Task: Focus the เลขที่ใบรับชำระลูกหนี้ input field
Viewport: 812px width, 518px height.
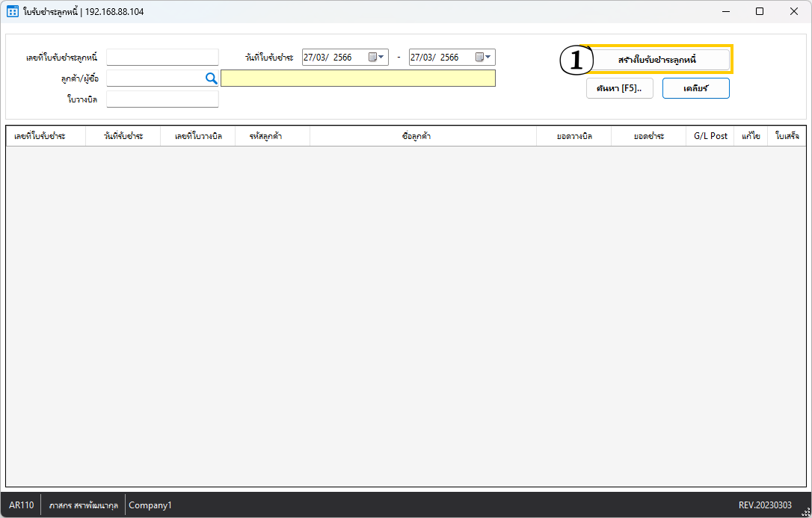Action: tap(162, 58)
